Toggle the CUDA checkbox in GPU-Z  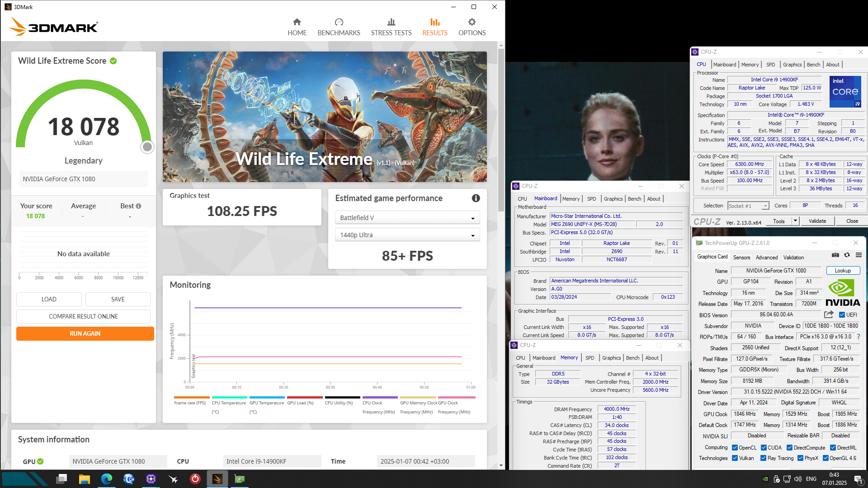pos(764,448)
